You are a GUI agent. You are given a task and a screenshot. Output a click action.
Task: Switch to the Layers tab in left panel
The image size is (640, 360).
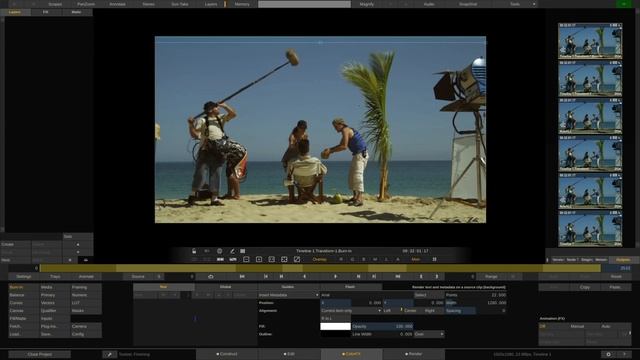click(15, 12)
